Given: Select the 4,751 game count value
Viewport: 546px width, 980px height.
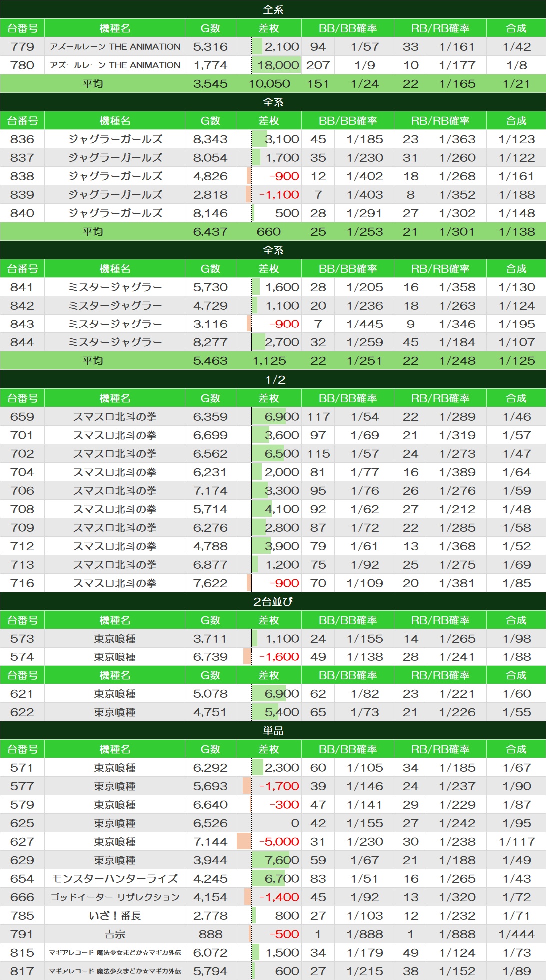Looking at the screenshot, I should (x=210, y=712).
